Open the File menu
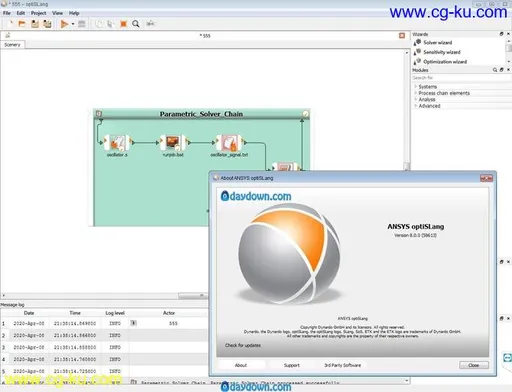The image size is (512, 392). point(7,13)
